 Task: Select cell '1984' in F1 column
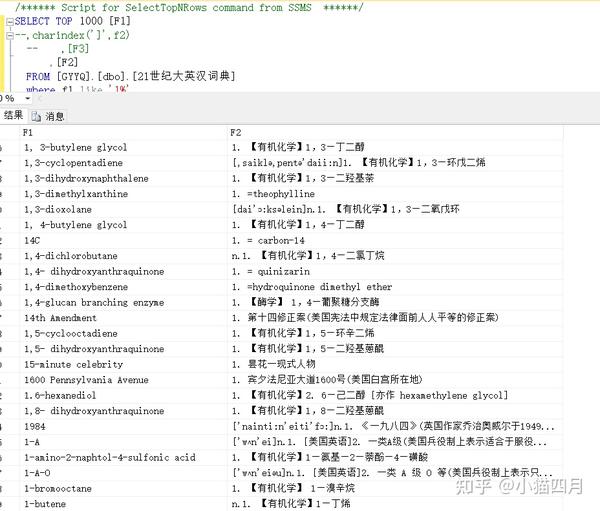[124, 426]
